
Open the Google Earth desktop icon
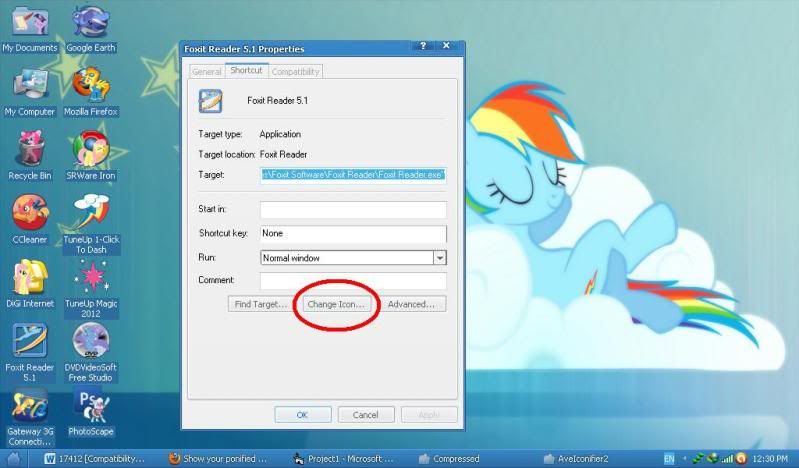click(x=91, y=29)
